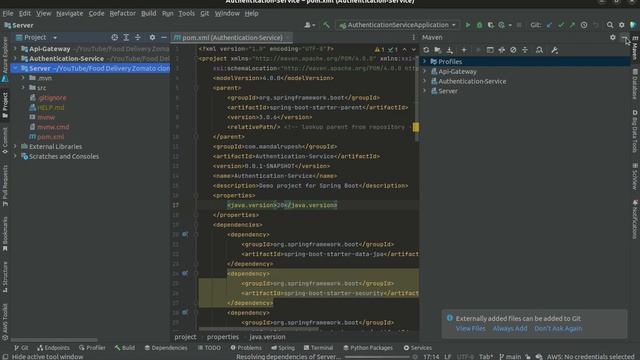This screenshot has height=360, width=640.
Task: Open the Problems tool window
Action: pyautogui.click(x=246, y=348)
